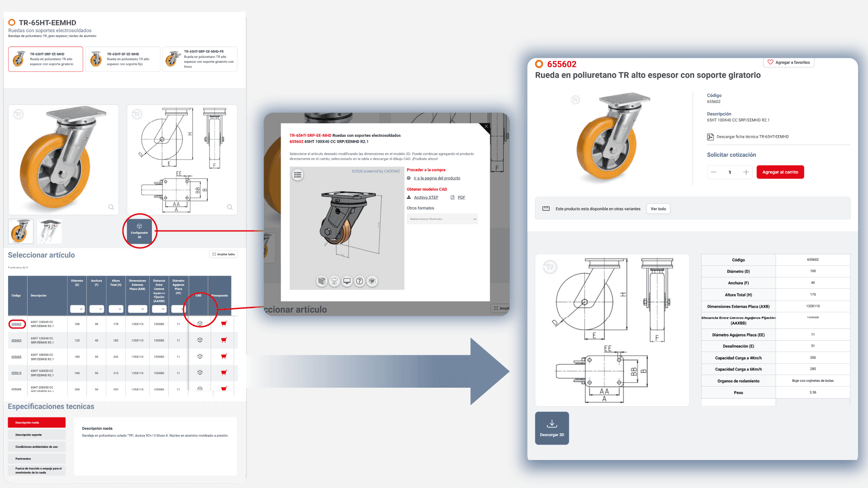Select the Descripción soporte tab
Viewport: 868px width, 488px height.
[36, 435]
